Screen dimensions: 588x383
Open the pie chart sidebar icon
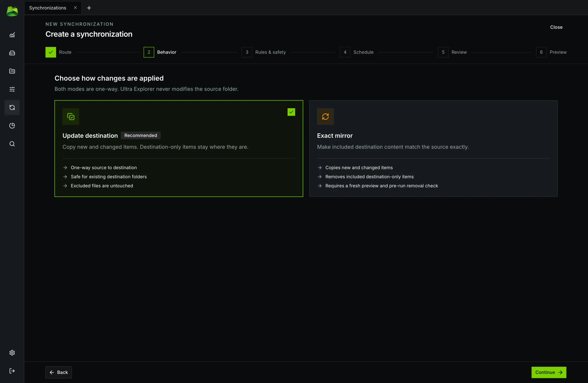(12, 126)
